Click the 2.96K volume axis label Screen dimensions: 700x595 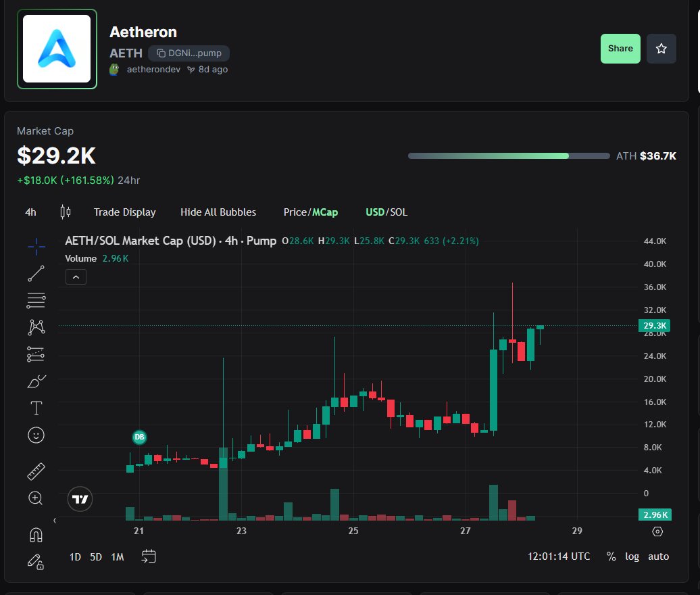[x=655, y=515]
